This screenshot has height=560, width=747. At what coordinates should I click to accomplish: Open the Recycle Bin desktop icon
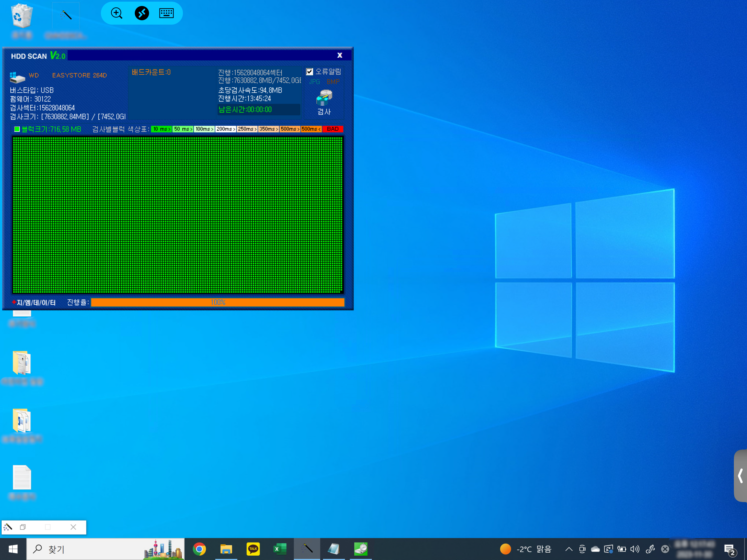pyautogui.click(x=22, y=16)
